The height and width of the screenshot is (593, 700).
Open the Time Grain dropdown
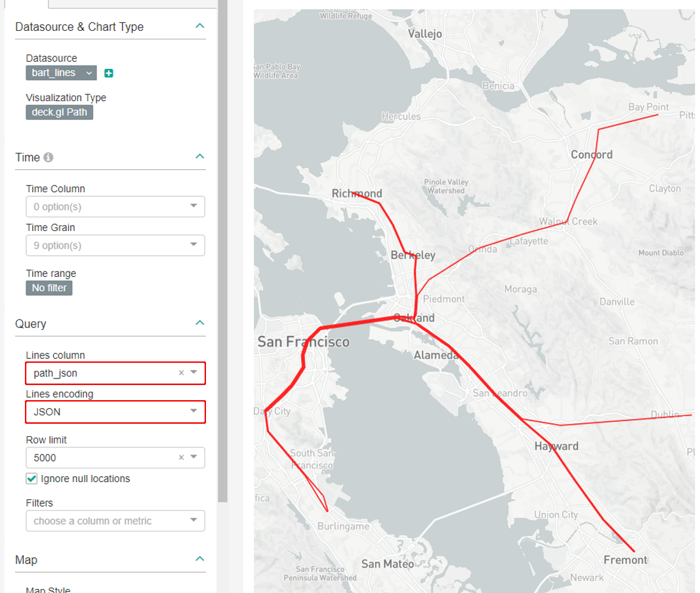coord(115,245)
